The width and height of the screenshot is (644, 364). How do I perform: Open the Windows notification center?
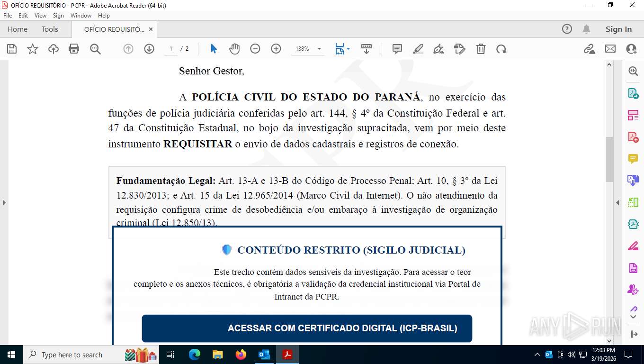[x=628, y=355]
